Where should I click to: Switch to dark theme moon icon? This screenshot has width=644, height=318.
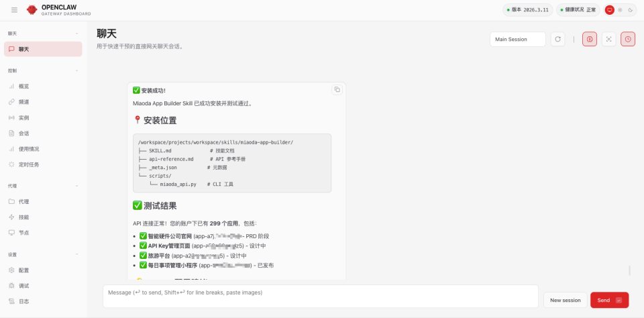pos(631,10)
